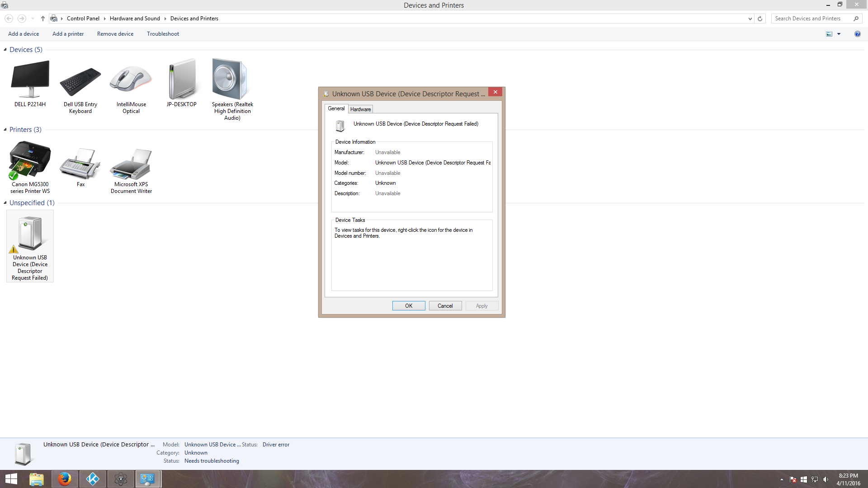The image size is (868, 488).
Task: Collapse the Printers group
Action: tap(5, 130)
